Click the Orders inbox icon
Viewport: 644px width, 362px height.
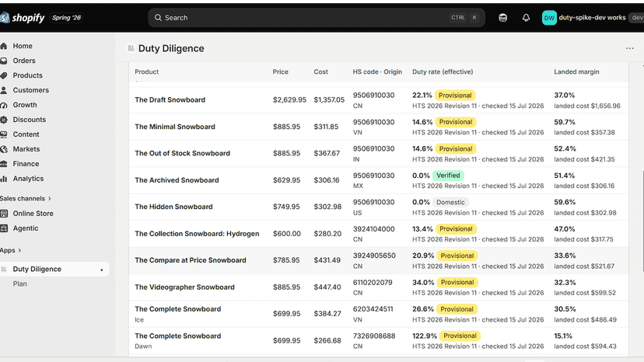[x=4, y=61]
